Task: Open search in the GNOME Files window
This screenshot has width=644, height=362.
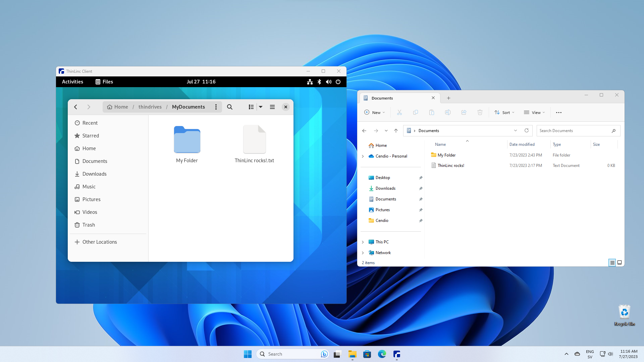Action: [230, 107]
